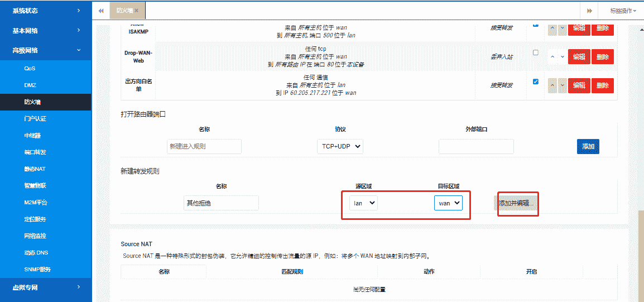
Task: Open the 协议 TCP+UDP dropdown
Action: [340, 146]
